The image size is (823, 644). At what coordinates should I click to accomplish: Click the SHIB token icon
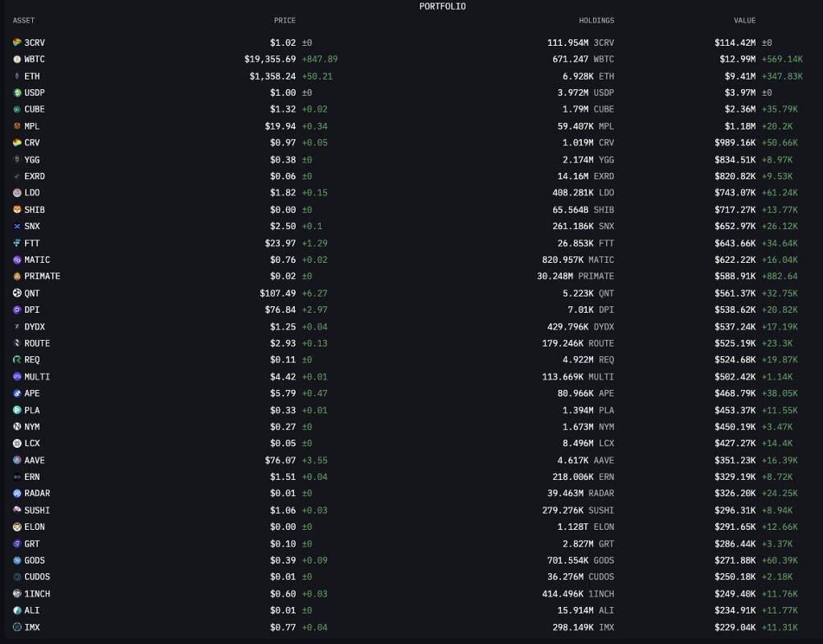coord(17,209)
